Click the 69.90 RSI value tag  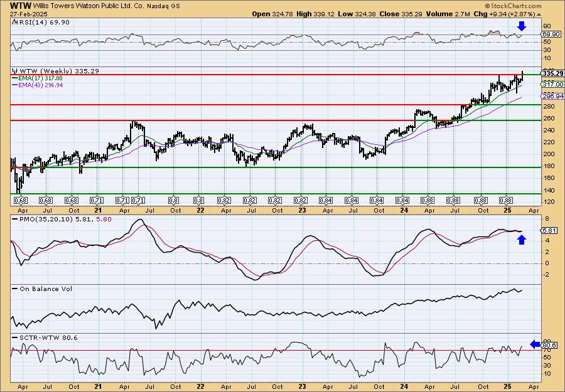tap(551, 34)
